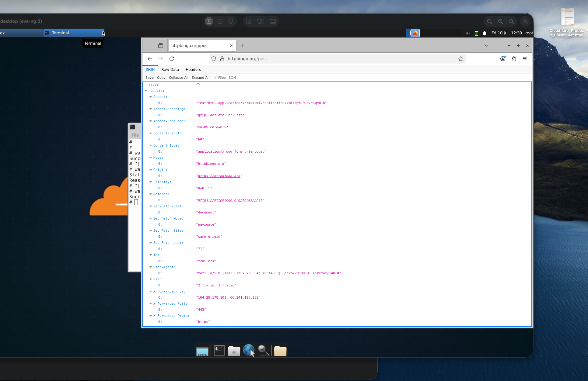Viewport: 588px width, 381px height.
Task: Collapse the Accept-Encoding node
Action: click(151, 109)
